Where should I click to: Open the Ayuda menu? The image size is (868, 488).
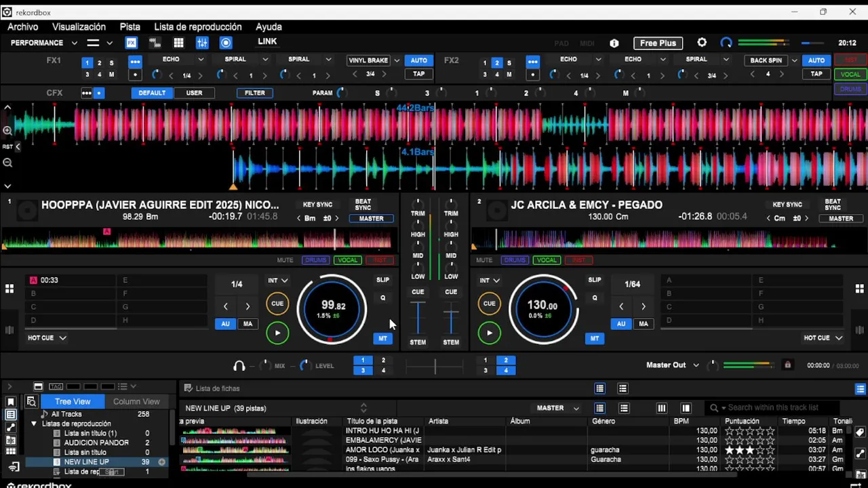pos(269,27)
